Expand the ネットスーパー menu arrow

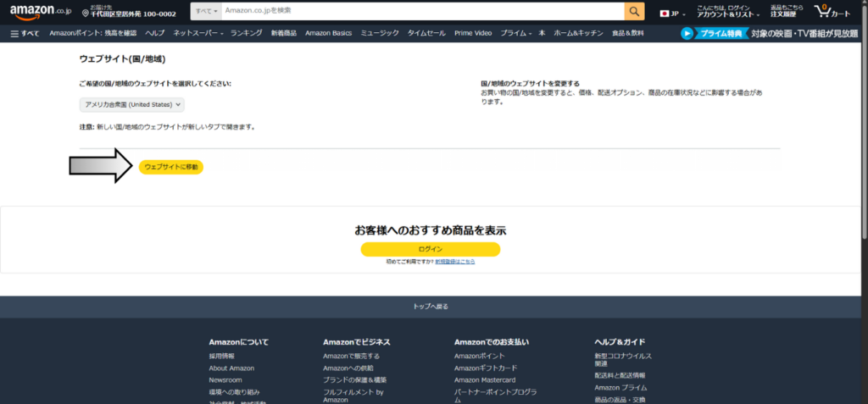click(x=222, y=34)
